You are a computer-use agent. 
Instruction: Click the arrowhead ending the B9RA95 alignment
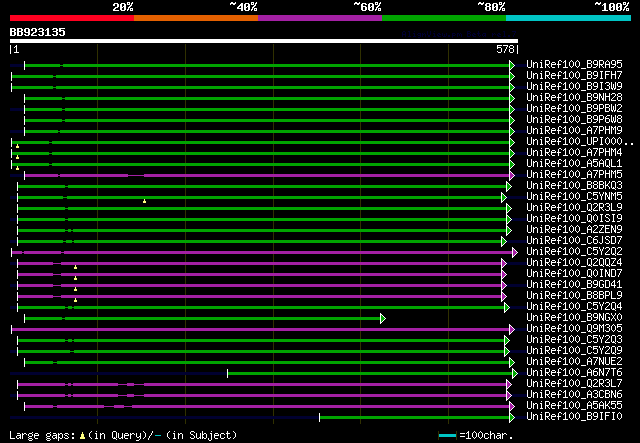coord(512,65)
